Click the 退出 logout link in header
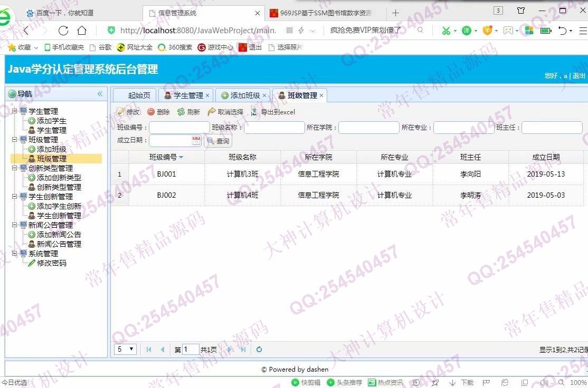588x388 pixels. [578, 76]
